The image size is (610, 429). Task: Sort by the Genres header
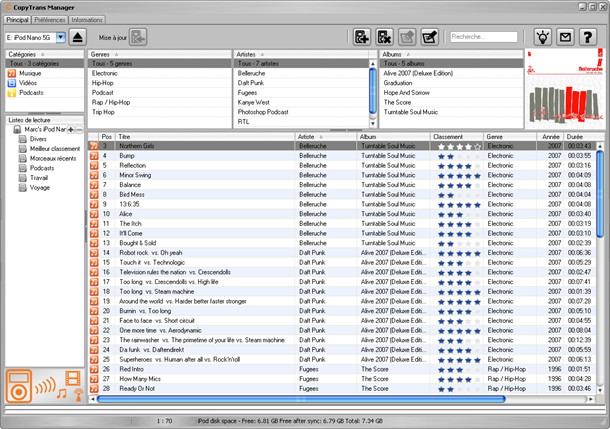point(160,54)
